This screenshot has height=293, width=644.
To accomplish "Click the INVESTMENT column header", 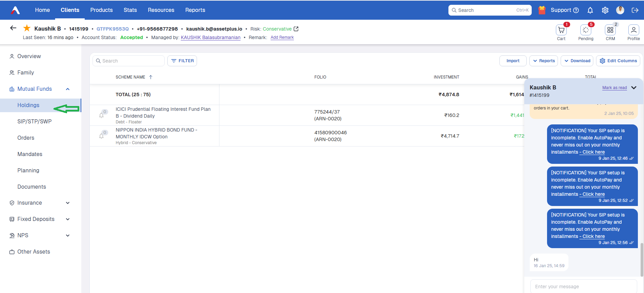I will point(446,77).
